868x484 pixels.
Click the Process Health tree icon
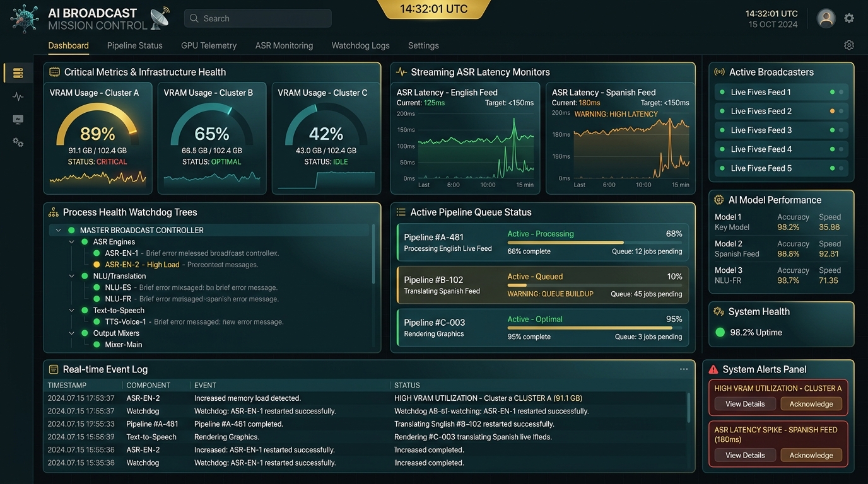(54, 212)
